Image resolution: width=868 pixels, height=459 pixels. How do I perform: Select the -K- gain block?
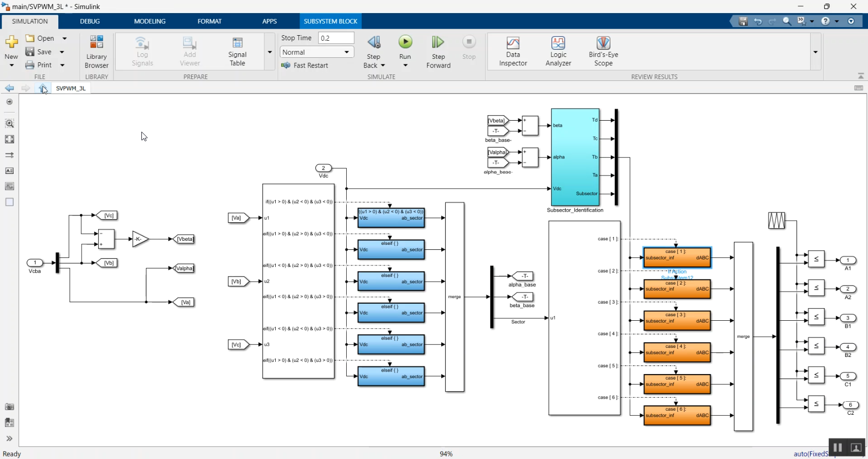click(x=140, y=239)
